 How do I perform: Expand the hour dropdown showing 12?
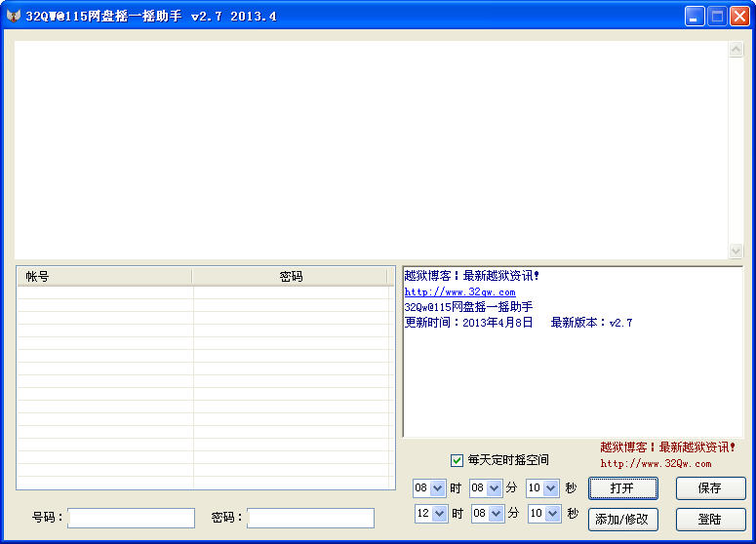[438, 514]
